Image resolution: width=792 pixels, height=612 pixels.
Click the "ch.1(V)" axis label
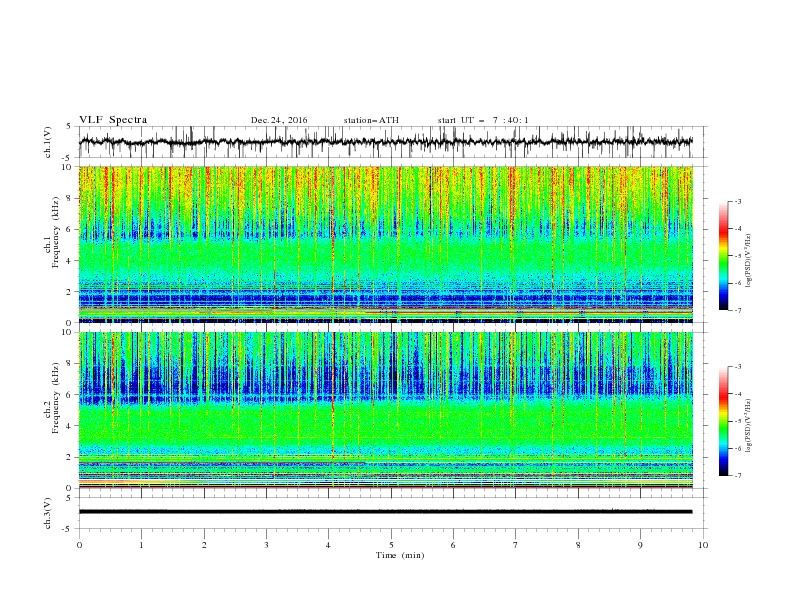coord(48,142)
